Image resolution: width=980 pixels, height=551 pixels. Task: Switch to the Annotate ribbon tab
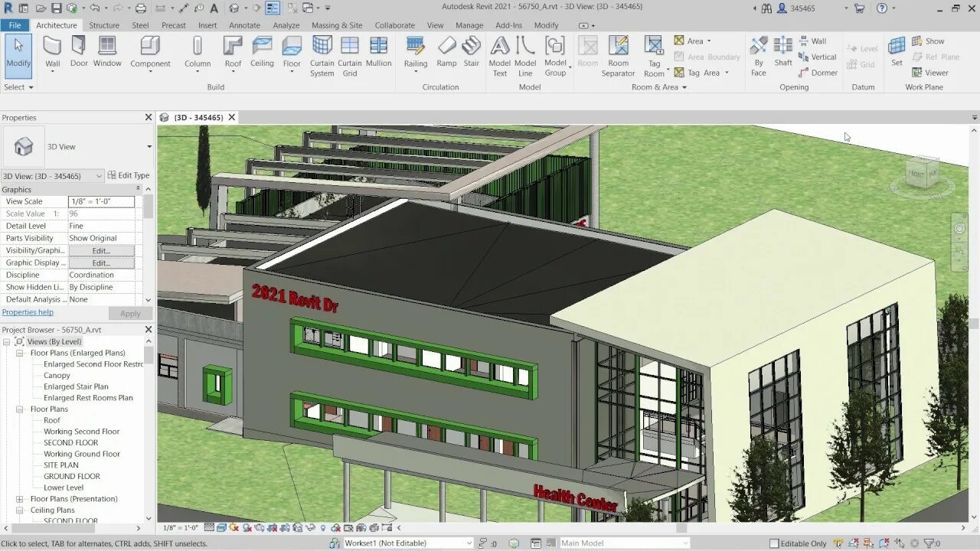point(245,25)
